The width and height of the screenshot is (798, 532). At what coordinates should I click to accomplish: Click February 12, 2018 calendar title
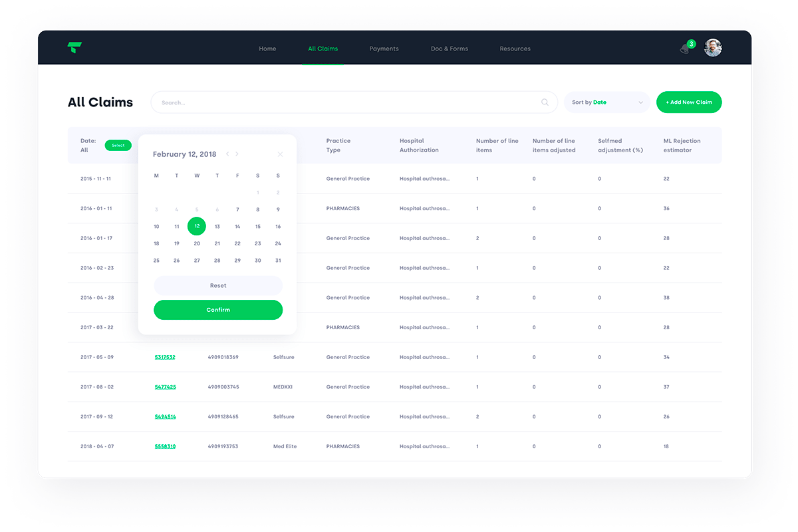pyautogui.click(x=185, y=154)
